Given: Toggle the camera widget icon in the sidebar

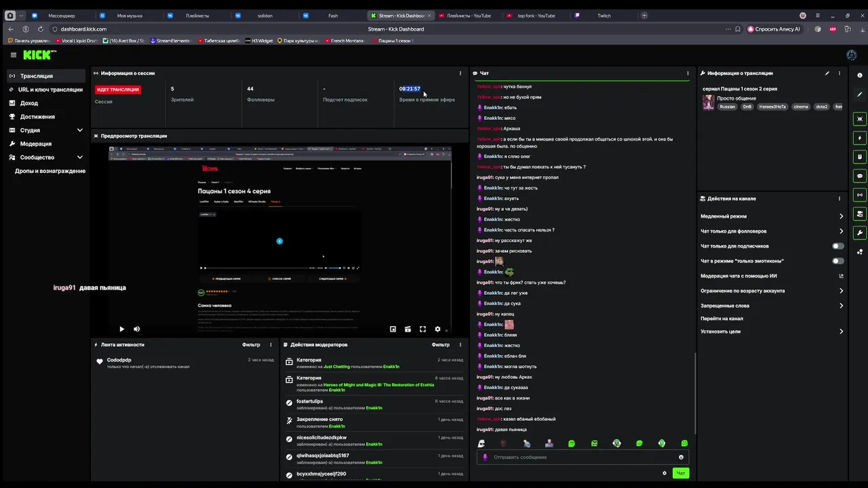Looking at the screenshot, I should [860, 213].
